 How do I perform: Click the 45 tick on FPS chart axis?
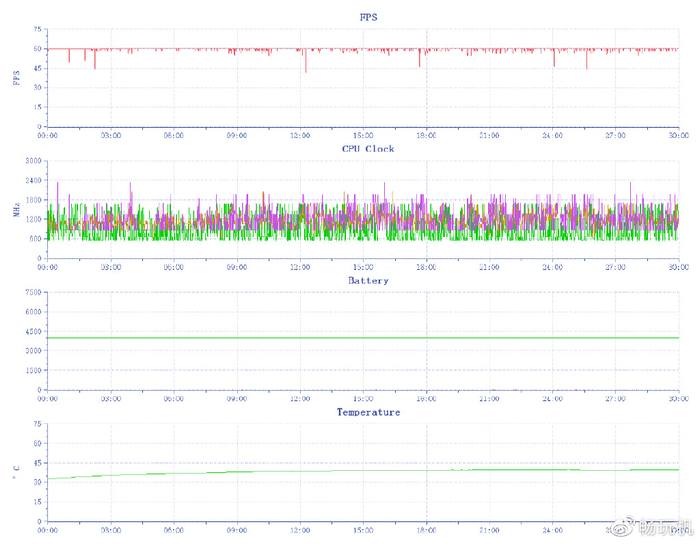click(x=37, y=68)
